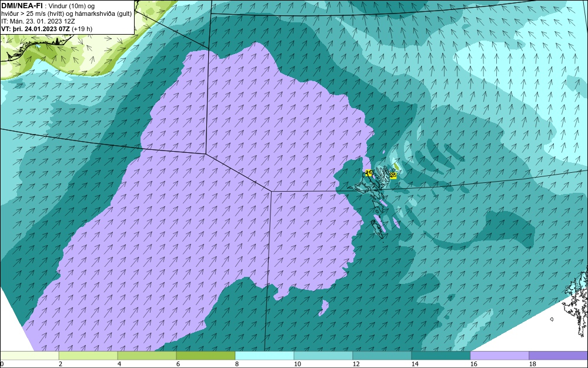
Task: Click the '(+19 h)' forecast offset text
Action: 82,29
